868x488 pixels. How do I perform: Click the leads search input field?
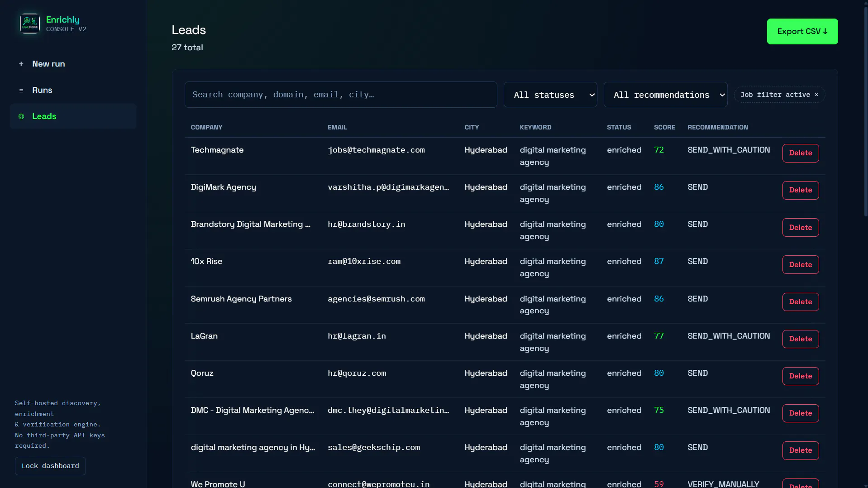[340, 95]
